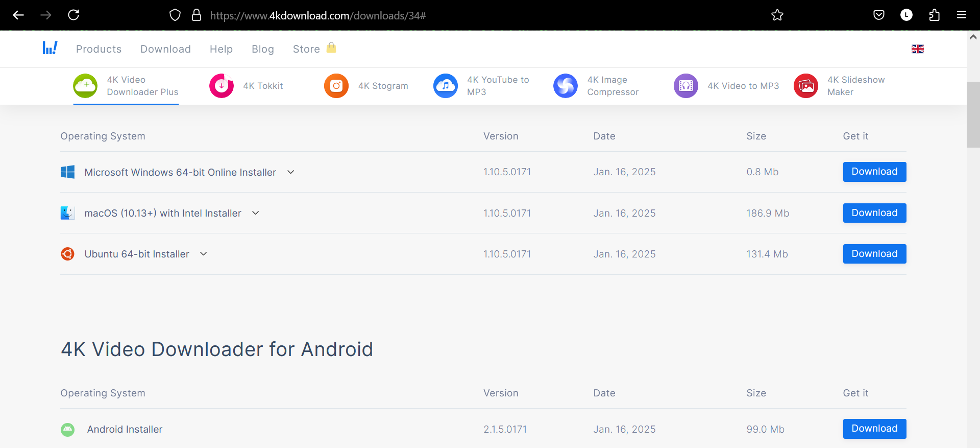The width and height of the screenshot is (980, 448).
Task: Expand the Microsoft Windows installer options chevron
Action: tap(291, 172)
